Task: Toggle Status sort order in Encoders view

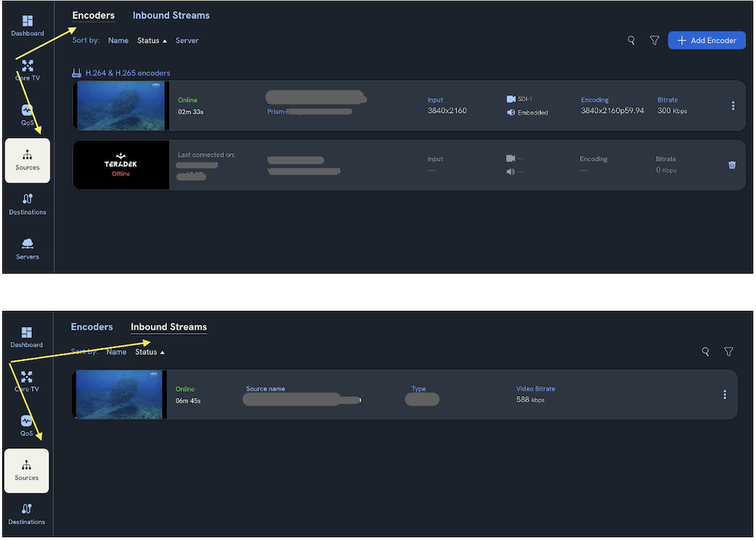Action: (152, 40)
